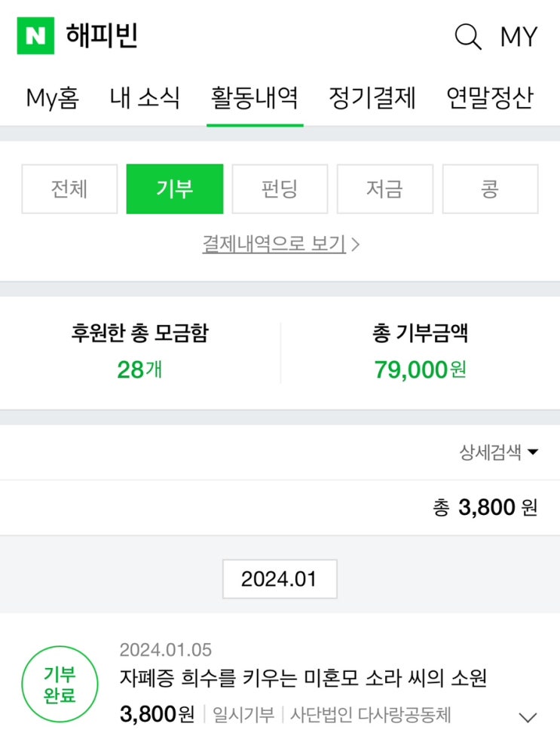The width and height of the screenshot is (560, 754).
Task: Expand the 상세검색 dropdown
Action: click(499, 452)
